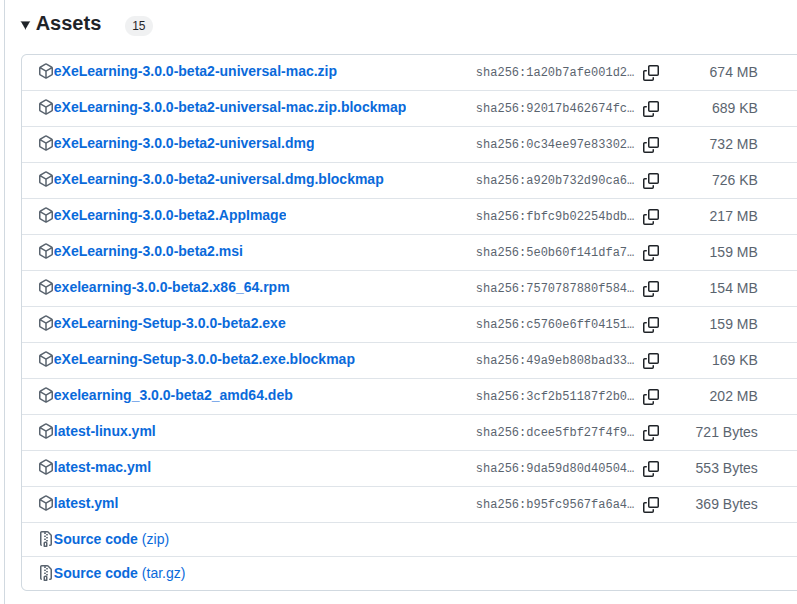The width and height of the screenshot is (797, 604).
Task: Copy SHA256 for latest.yml
Action: (651, 505)
